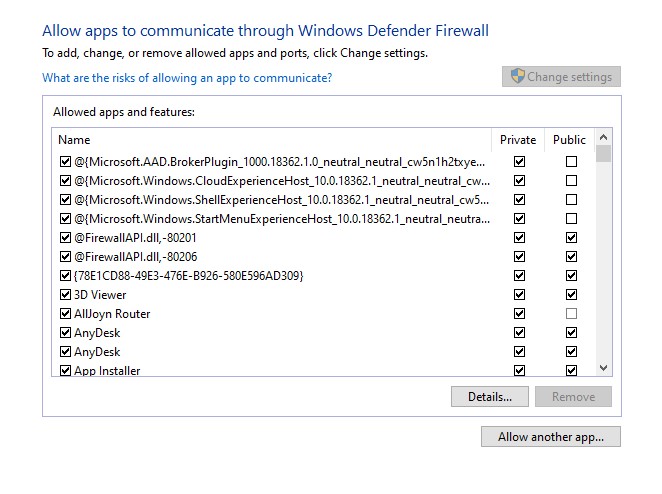Toggle Private for the {78E1CD88...} entry
Screen dimensions: 662x494
(x=519, y=276)
